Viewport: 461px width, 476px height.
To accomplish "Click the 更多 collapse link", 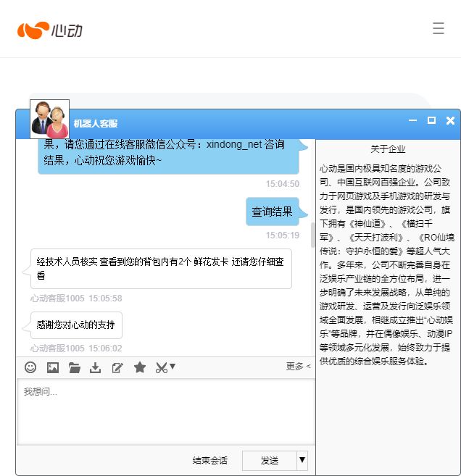I will point(298,367).
